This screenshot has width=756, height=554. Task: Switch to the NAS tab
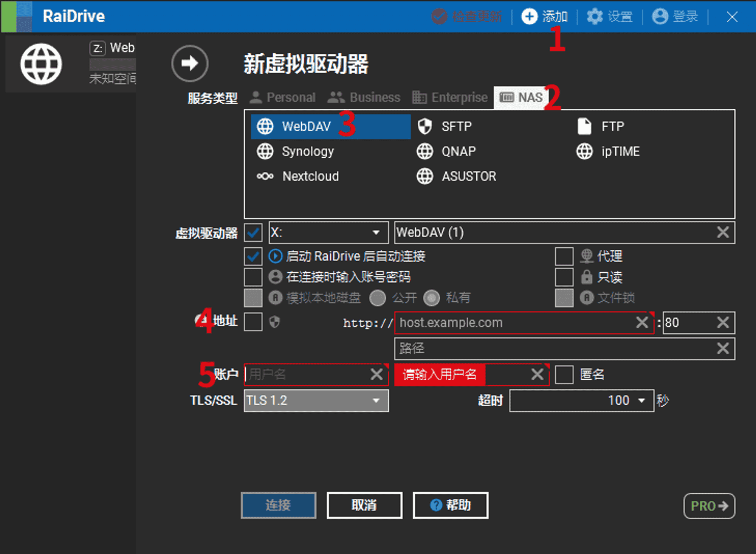tap(522, 97)
